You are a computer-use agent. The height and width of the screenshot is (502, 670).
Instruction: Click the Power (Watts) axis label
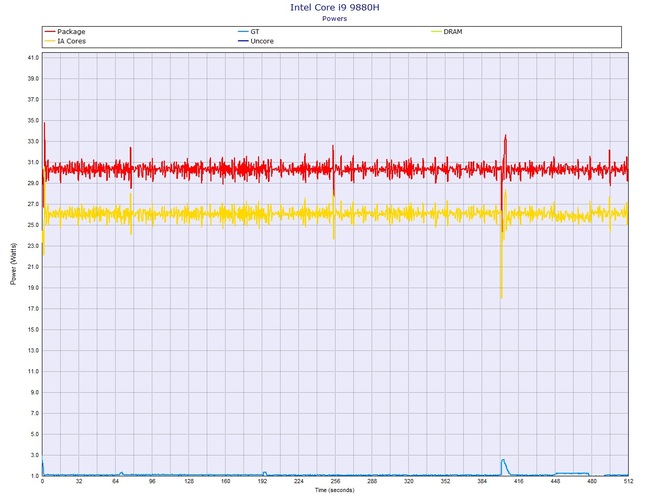tap(13, 264)
